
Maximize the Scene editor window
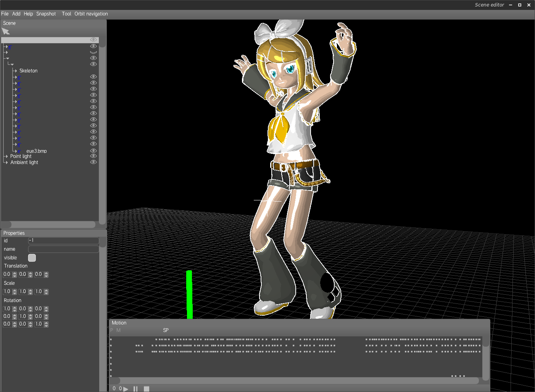click(x=520, y=5)
